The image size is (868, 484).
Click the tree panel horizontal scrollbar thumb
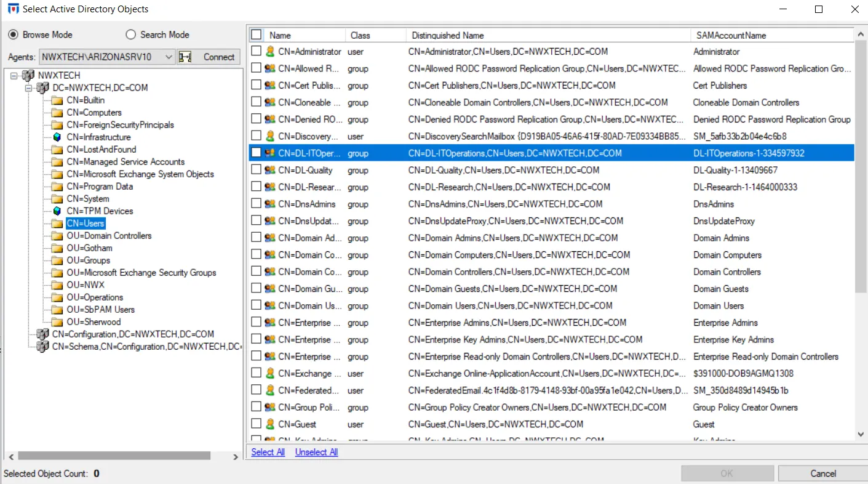tap(115, 456)
